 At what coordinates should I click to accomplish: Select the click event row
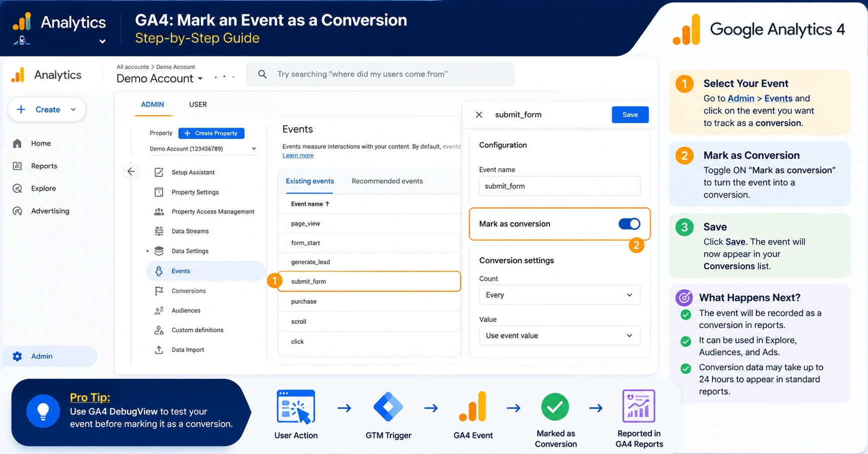coord(369,341)
